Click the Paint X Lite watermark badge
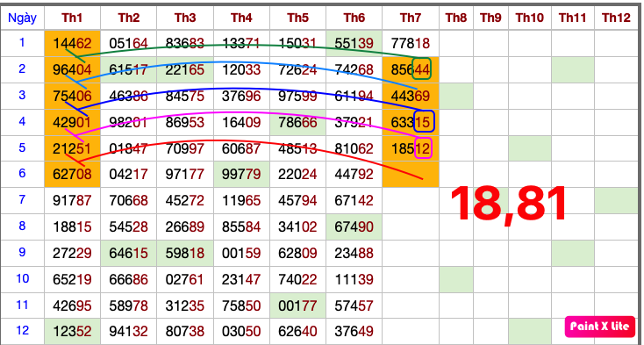644x345 pixels. pyautogui.click(x=600, y=327)
